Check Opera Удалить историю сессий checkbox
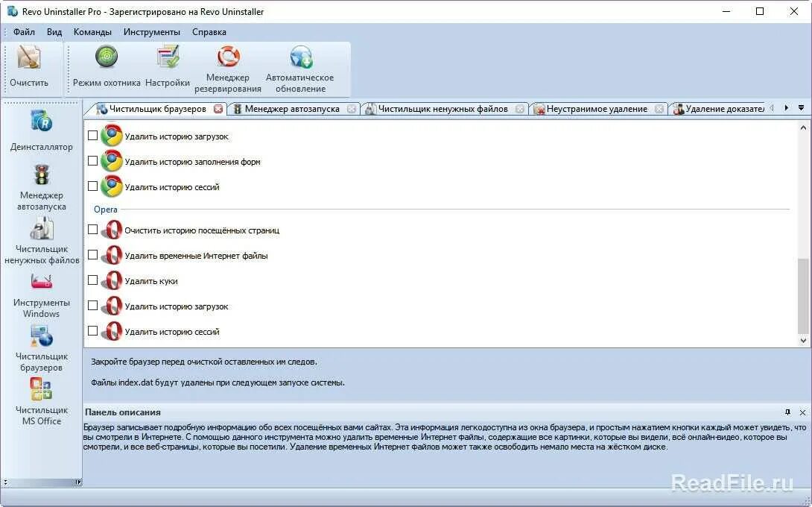This screenshot has width=812, height=507. [92, 331]
